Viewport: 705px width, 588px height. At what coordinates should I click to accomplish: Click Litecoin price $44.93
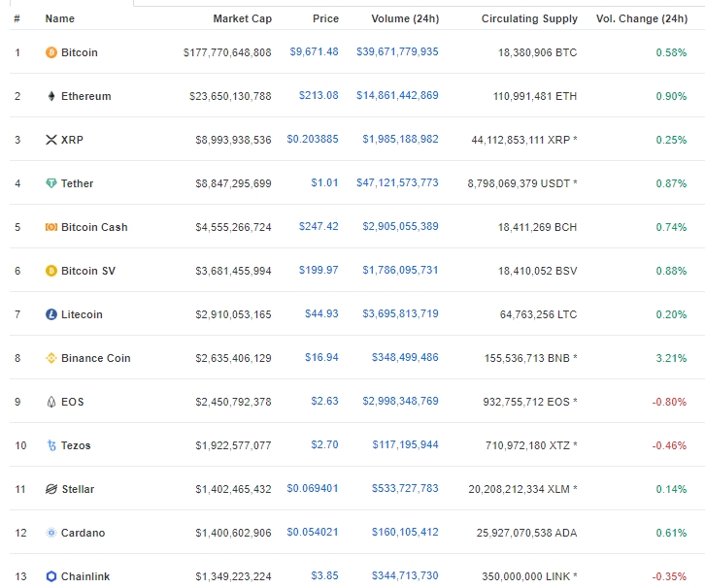coord(321,313)
